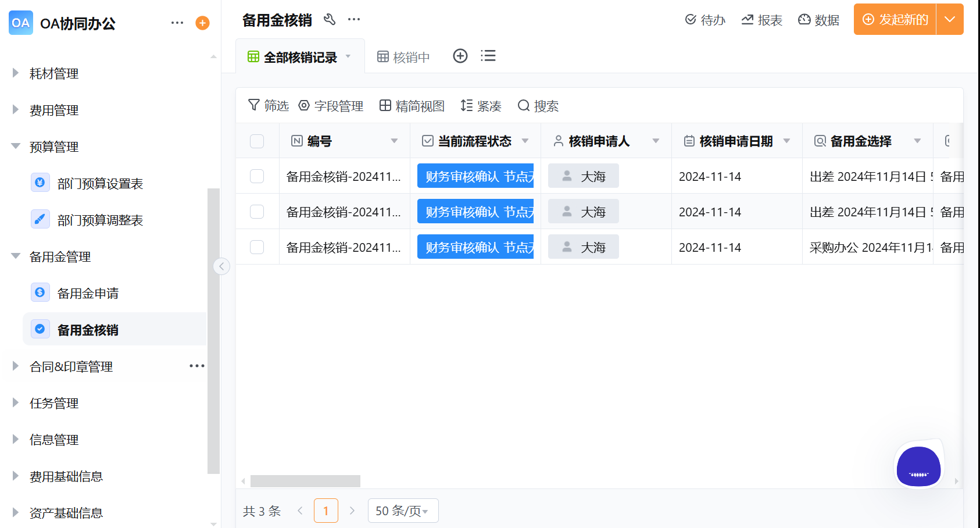This screenshot has width=980, height=528.
Task: Click the plus icon to add a new view
Action: pyautogui.click(x=460, y=55)
